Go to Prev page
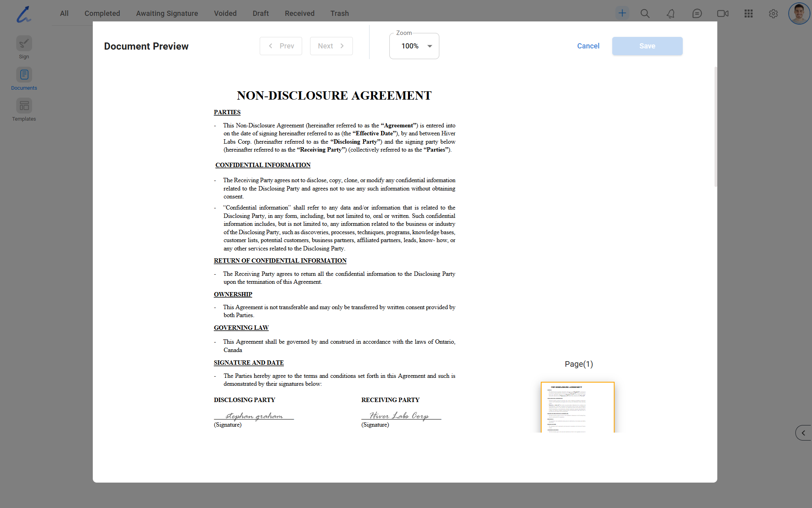Screen dimensions: 812x508 (x=281, y=46)
